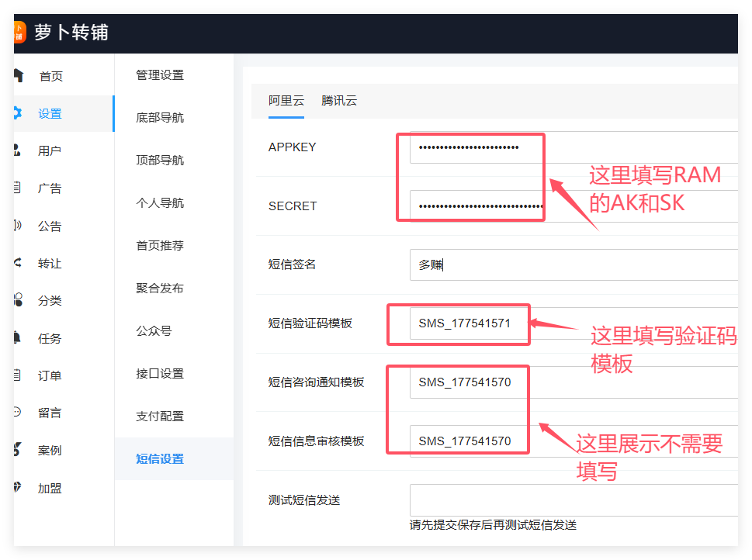Viewport: 752px width, 560px height.
Task: Click the 转让 share icon in sidebar
Action: [18, 263]
